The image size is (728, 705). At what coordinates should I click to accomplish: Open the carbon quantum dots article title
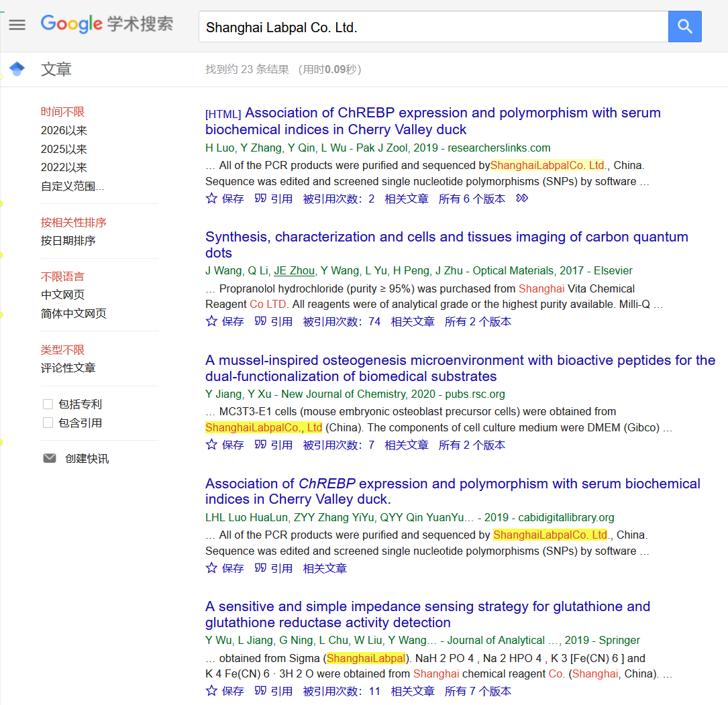(447, 245)
